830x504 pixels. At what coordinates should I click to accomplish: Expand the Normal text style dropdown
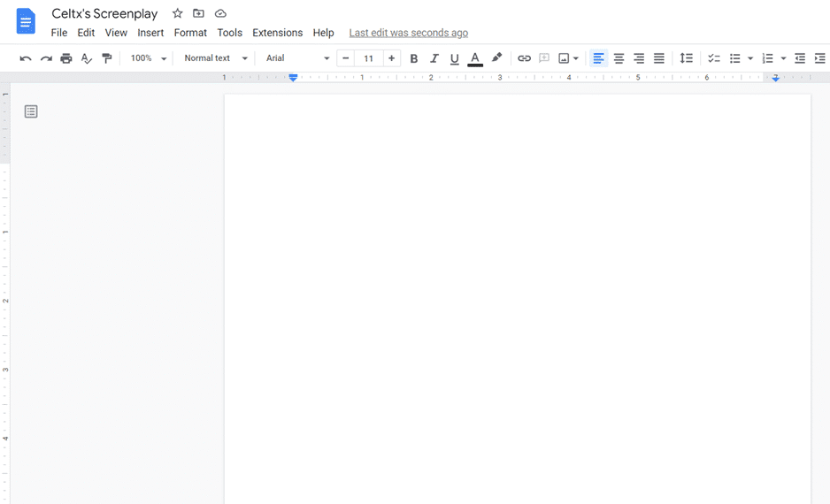(215, 58)
